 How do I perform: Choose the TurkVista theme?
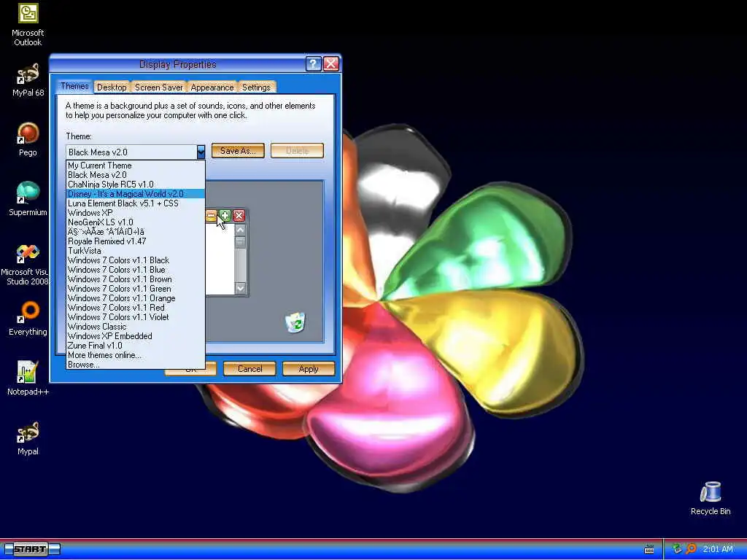[135, 251]
